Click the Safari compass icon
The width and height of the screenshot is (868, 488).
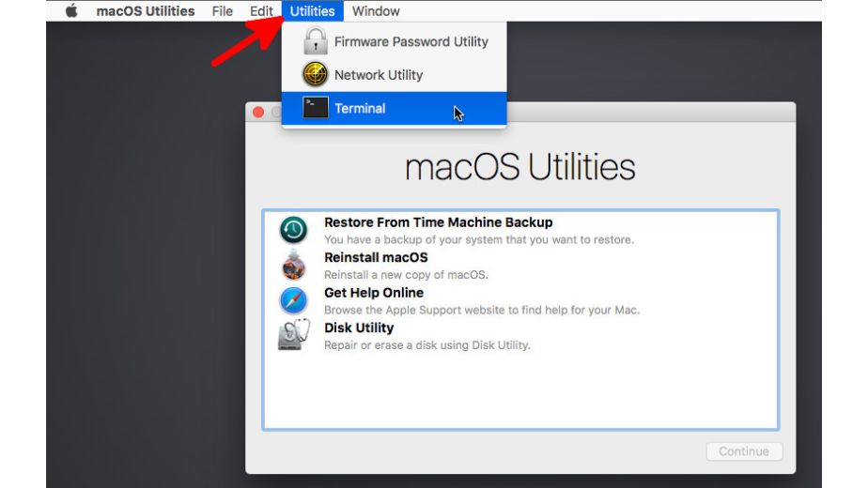(293, 300)
